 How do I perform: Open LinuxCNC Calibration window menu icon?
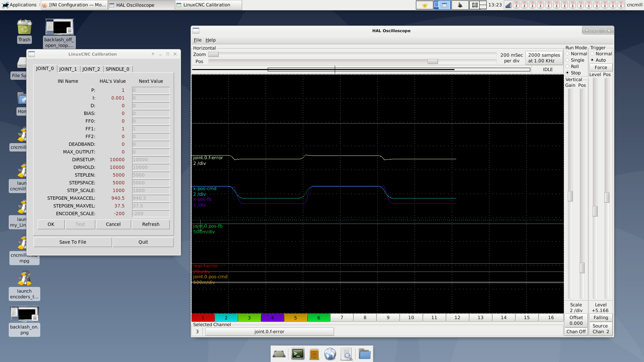pos(32,54)
